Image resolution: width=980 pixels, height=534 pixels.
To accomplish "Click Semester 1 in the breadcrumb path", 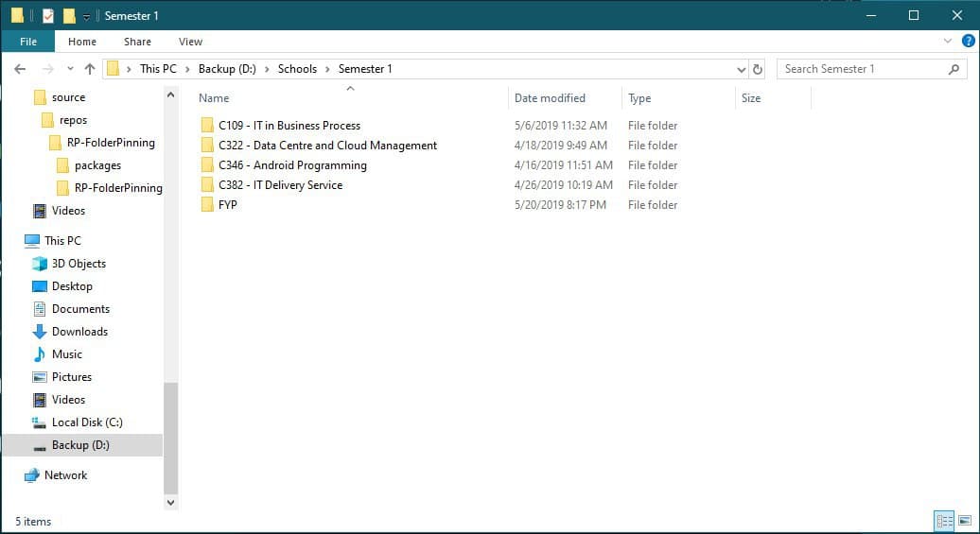I will [x=365, y=69].
